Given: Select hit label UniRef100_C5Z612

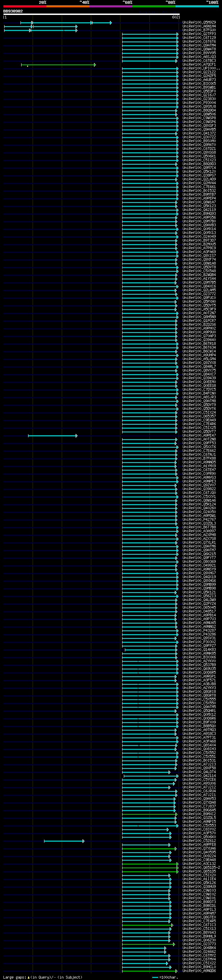Looking at the screenshot, I should (199, 841).
